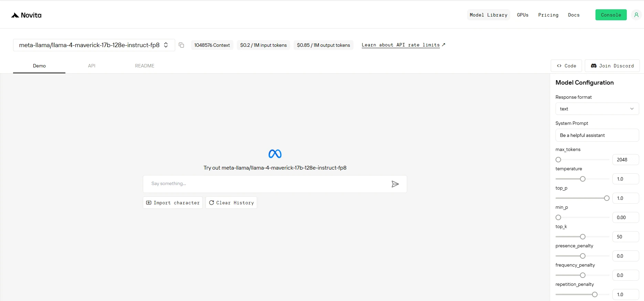Image resolution: width=644 pixels, height=301 pixels.
Task: Click the $0.85 / 1M output tokens badge
Action: click(x=324, y=45)
